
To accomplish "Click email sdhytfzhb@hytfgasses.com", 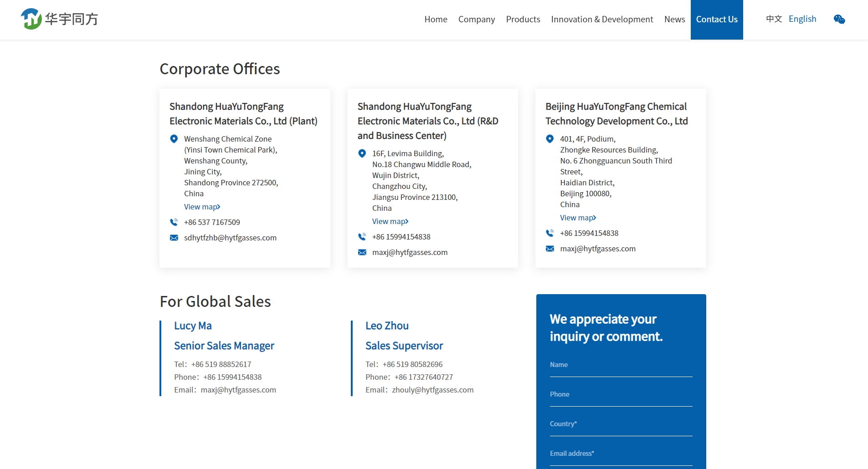I will pos(230,238).
